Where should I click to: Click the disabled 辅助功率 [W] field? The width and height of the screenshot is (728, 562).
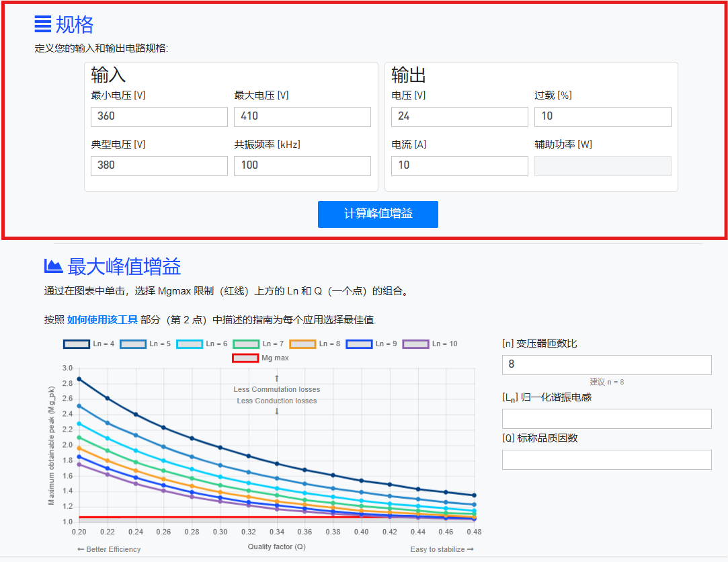point(603,166)
